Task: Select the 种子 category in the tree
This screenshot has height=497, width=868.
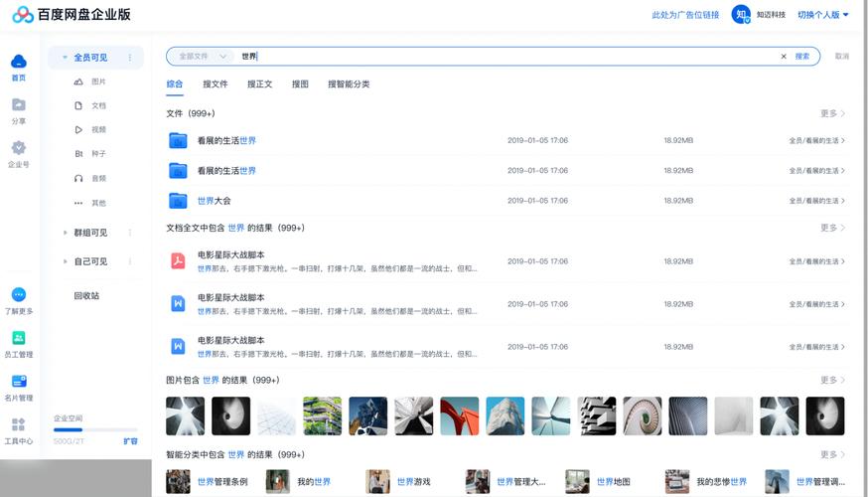Action: (x=89, y=153)
